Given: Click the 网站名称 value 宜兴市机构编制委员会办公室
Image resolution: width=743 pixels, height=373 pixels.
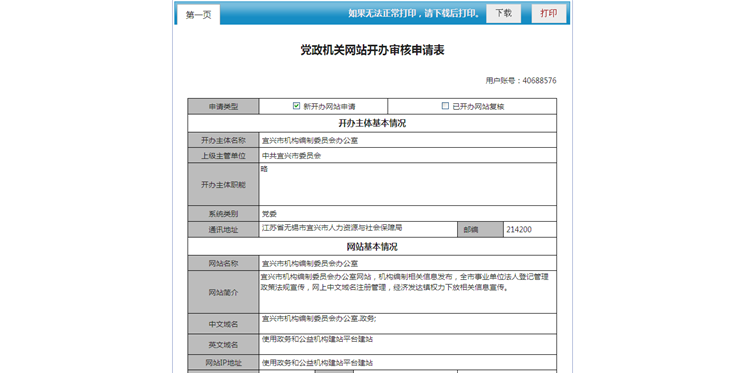Looking at the screenshot, I should tap(310, 264).
